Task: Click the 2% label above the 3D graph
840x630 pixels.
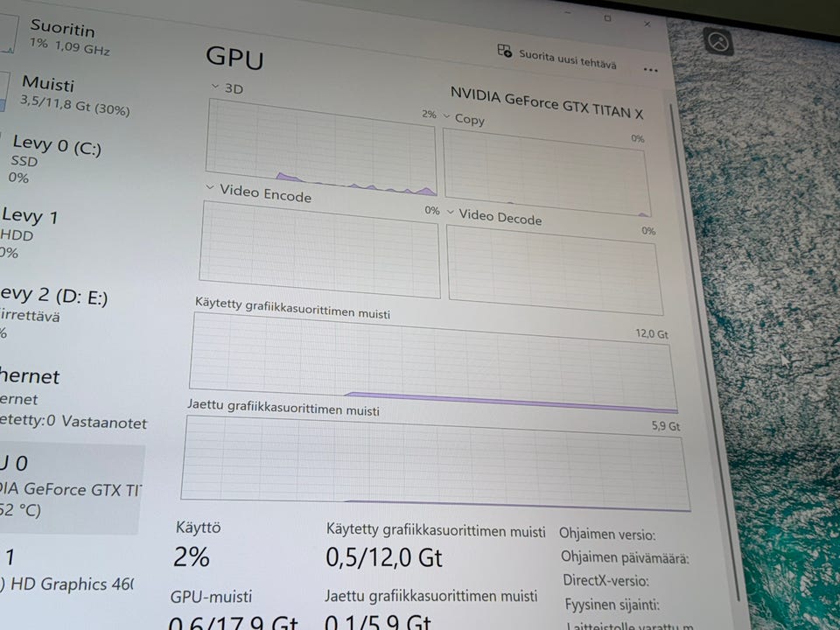Action: click(429, 114)
